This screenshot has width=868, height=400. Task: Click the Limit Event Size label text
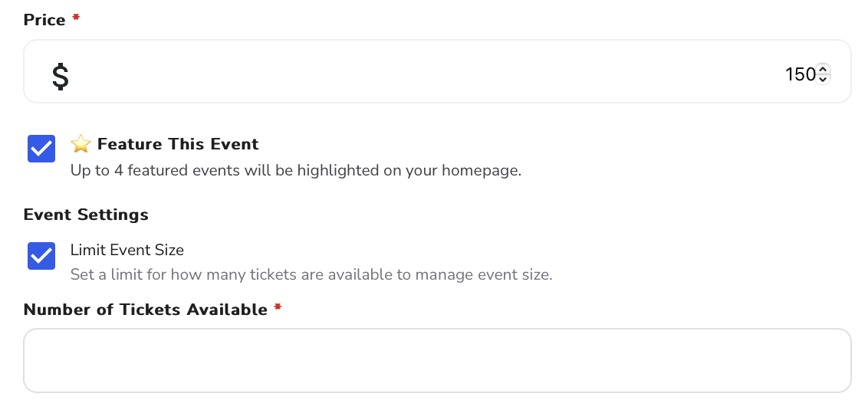click(127, 250)
